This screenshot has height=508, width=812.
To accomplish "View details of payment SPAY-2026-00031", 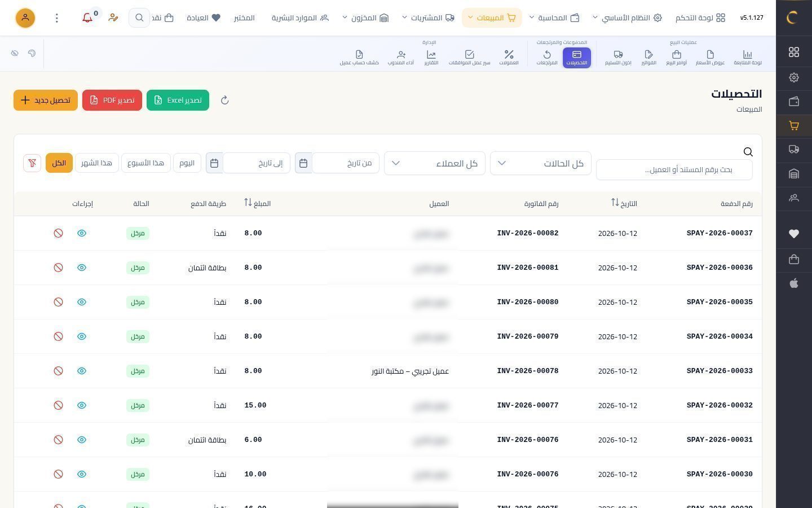I will point(82,440).
